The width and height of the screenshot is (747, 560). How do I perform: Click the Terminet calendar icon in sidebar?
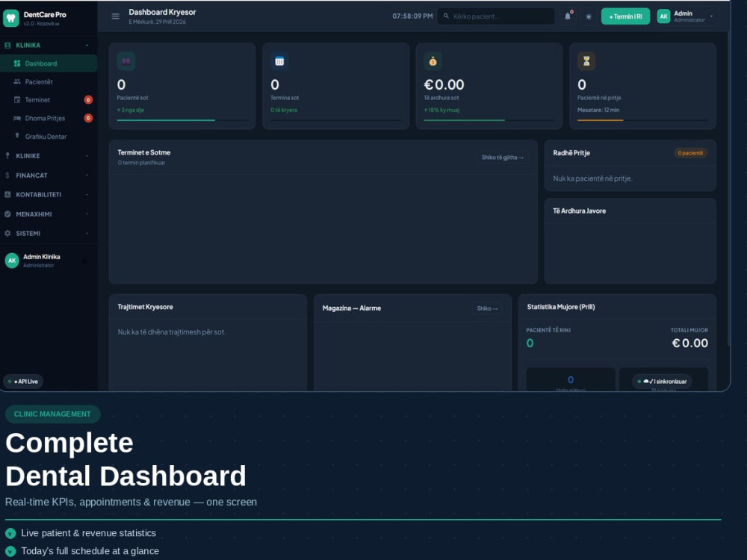point(17,100)
